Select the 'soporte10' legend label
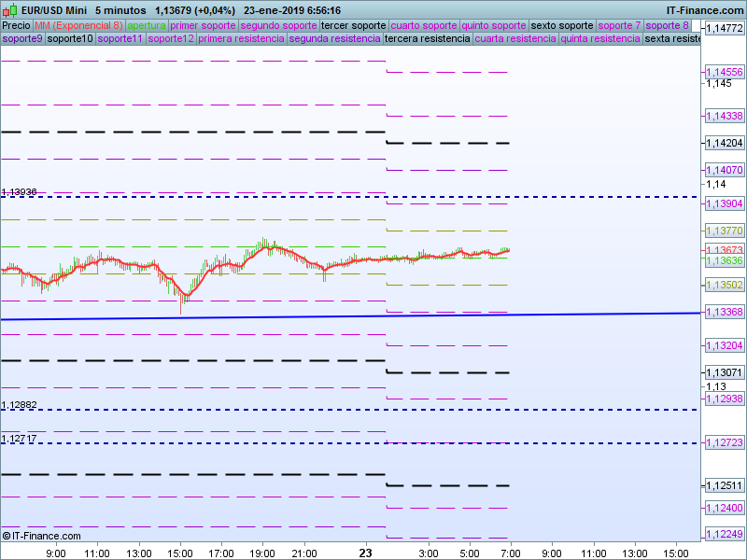The width and height of the screenshot is (747, 560). (x=70, y=39)
